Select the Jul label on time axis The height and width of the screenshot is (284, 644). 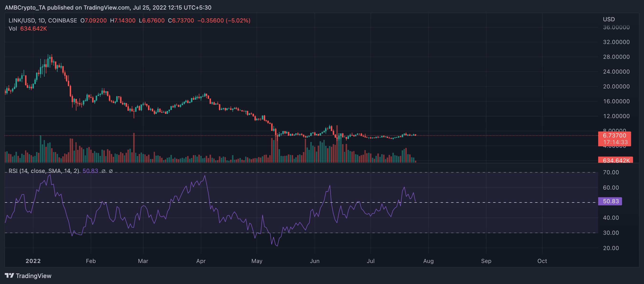(x=371, y=261)
